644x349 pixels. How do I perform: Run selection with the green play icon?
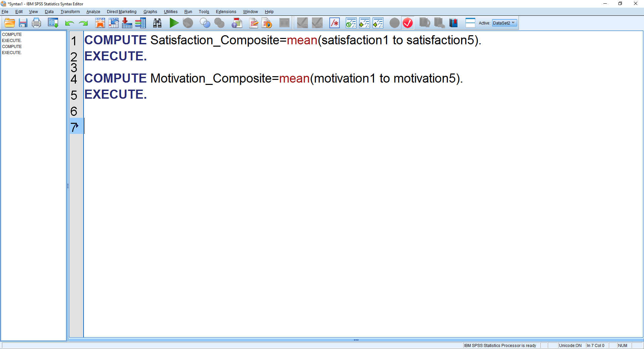click(174, 23)
